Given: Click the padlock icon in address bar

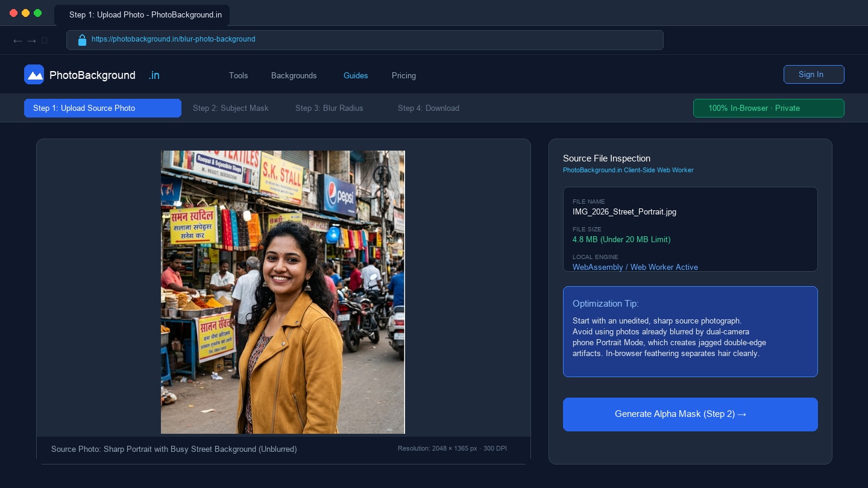Looking at the screenshot, I should pos(83,40).
